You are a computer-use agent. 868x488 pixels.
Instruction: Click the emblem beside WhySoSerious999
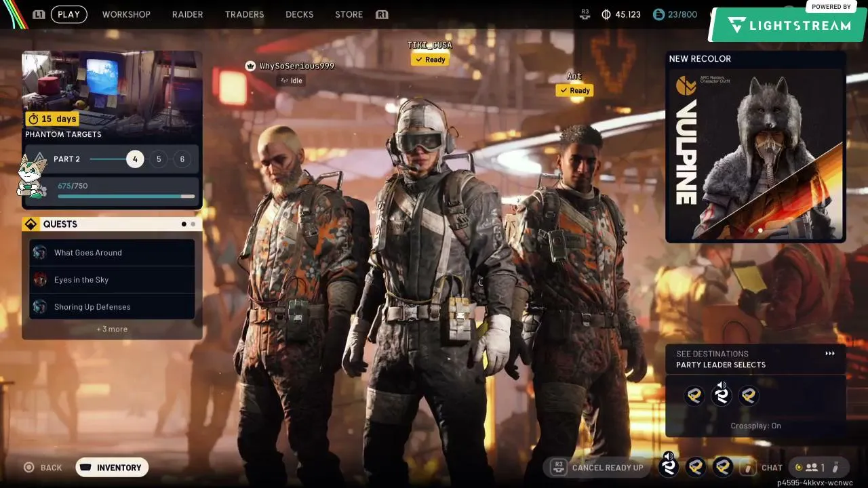[251, 66]
